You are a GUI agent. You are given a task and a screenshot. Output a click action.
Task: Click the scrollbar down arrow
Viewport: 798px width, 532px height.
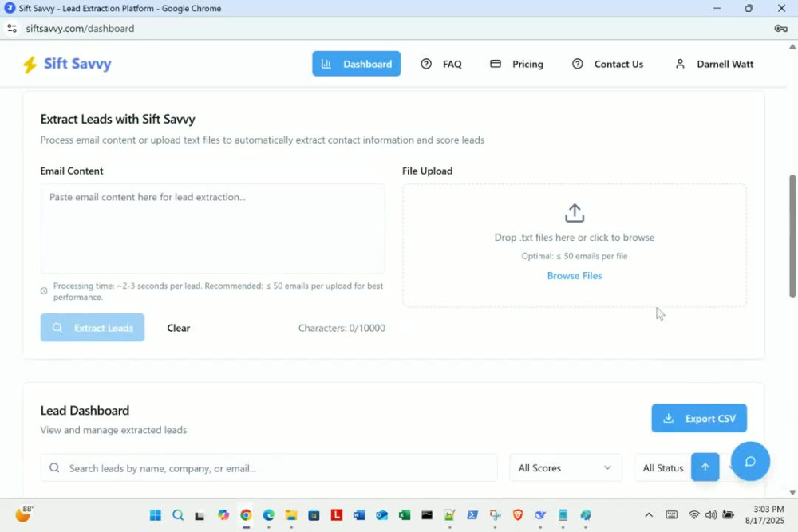pyautogui.click(x=792, y=492)
